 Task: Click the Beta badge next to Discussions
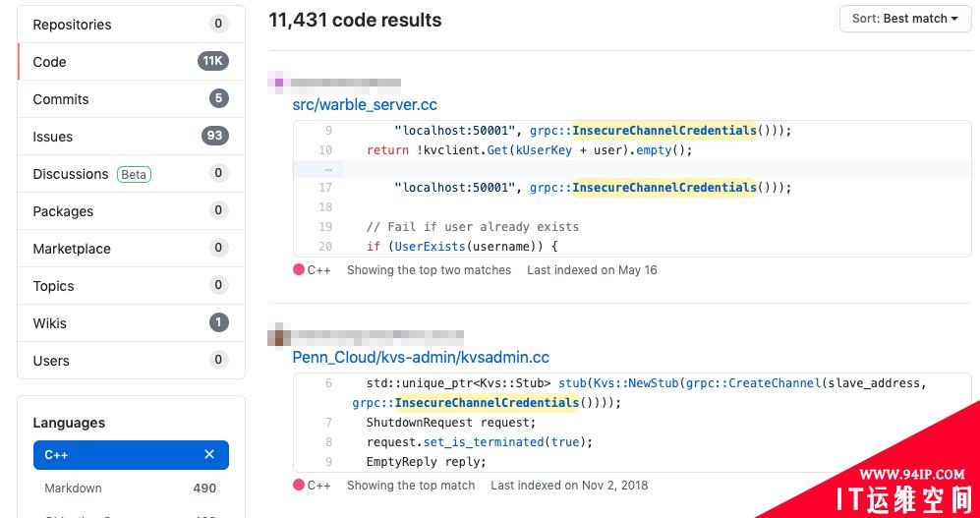(x=134, y=174)
